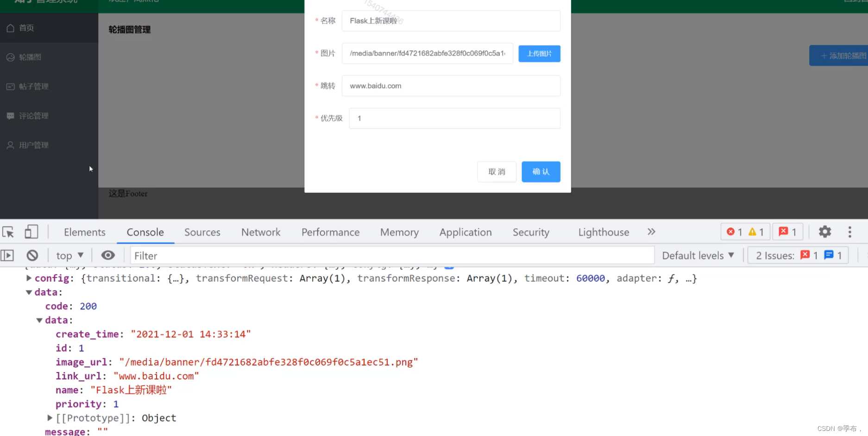
Task: Click the id: 1 line
Action: pyautogui.click(x=70, y=348)
